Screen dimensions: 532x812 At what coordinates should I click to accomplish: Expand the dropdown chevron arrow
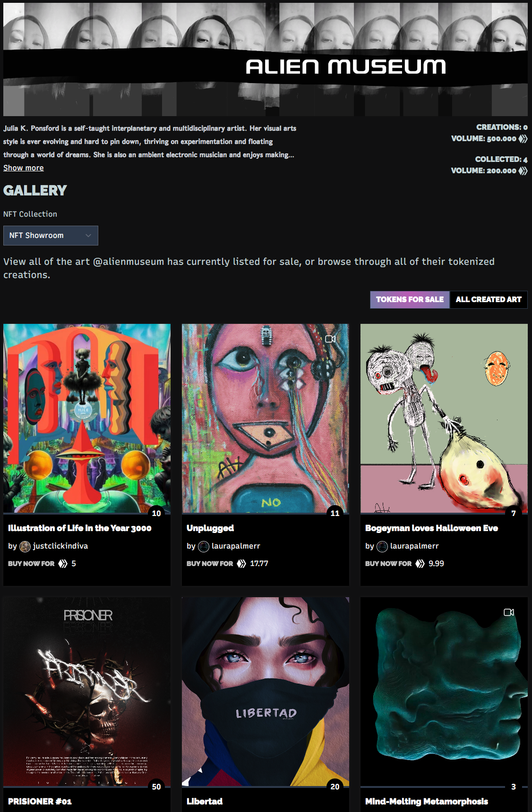[x=88, y=236]
